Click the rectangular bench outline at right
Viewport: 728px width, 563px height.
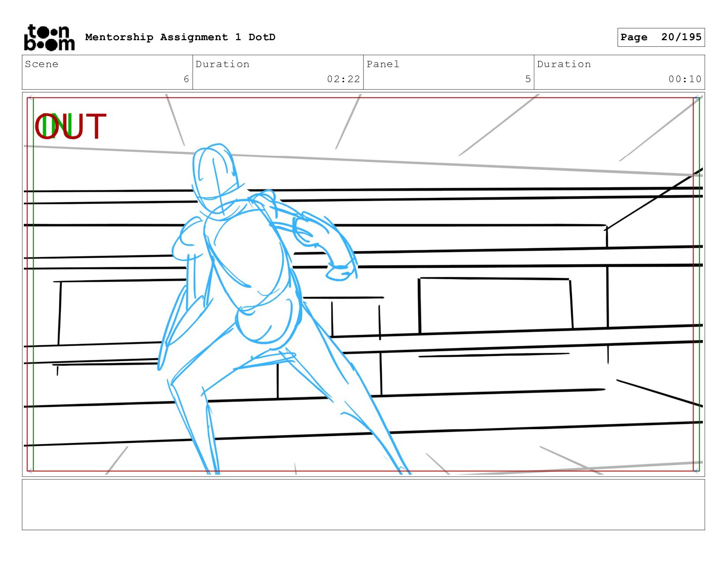pos(494,305)
